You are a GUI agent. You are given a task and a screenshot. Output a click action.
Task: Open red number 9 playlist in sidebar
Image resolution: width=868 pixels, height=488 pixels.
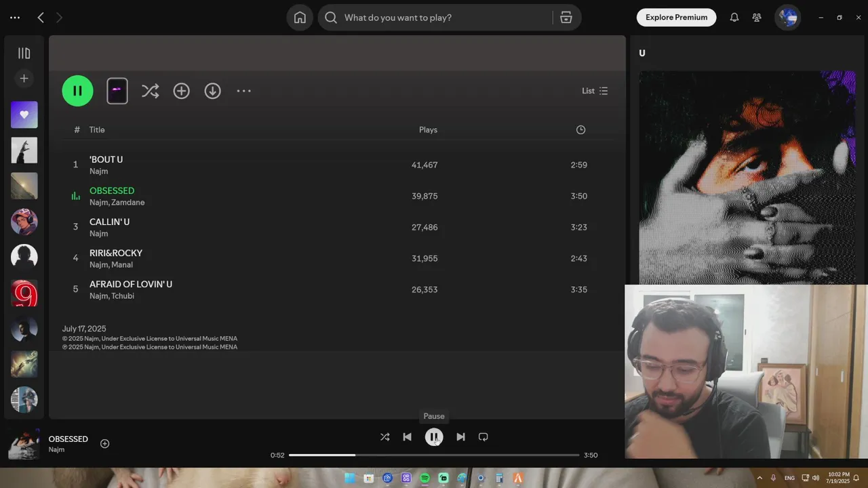(x=24, y=293)
